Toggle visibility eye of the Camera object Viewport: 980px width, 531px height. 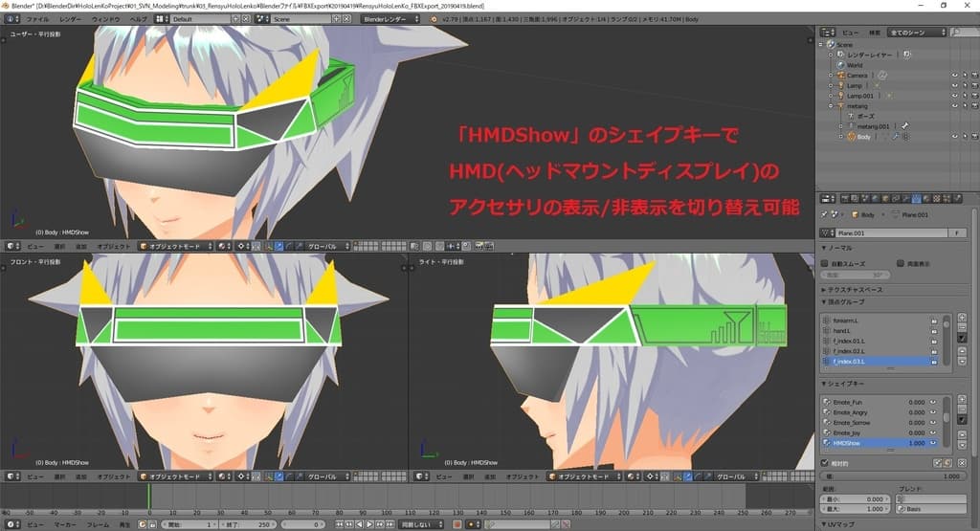click(954, 76)
